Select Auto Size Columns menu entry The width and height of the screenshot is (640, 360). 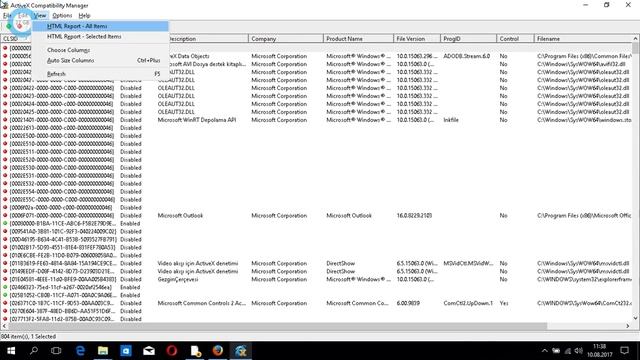tap(100, 60)
